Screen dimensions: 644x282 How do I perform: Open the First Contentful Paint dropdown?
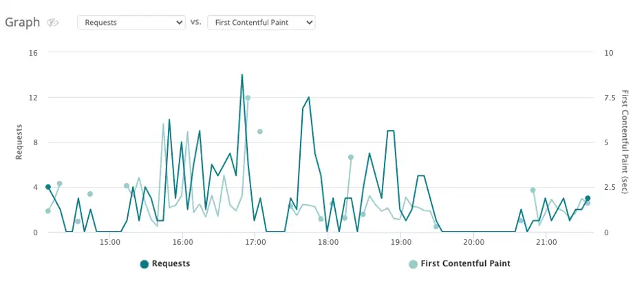pyautogui.click(x=261, y=23)
